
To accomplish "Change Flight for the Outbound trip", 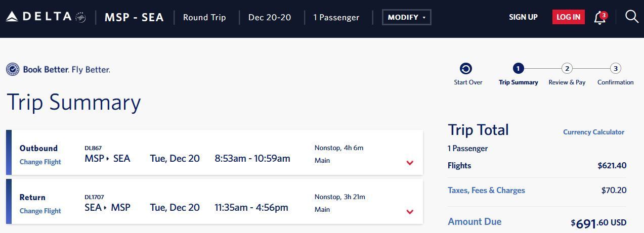I will (x=40, y=162).
